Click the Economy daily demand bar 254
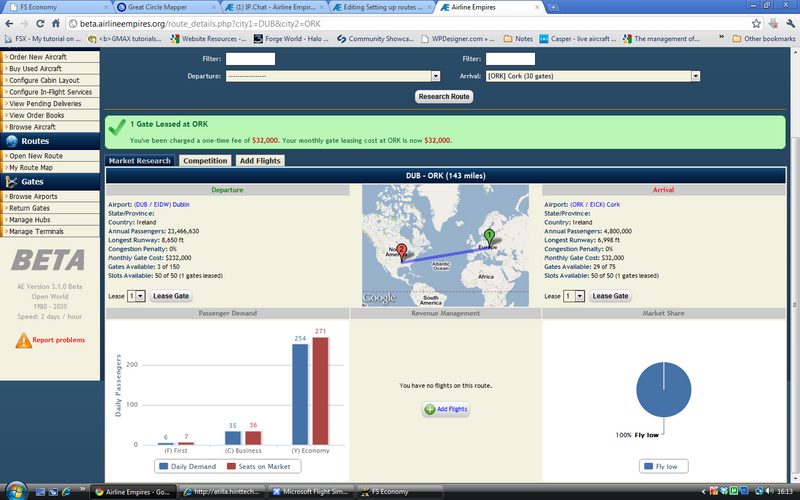The height and width of the screenshot is (500, 800). point(300,394)
